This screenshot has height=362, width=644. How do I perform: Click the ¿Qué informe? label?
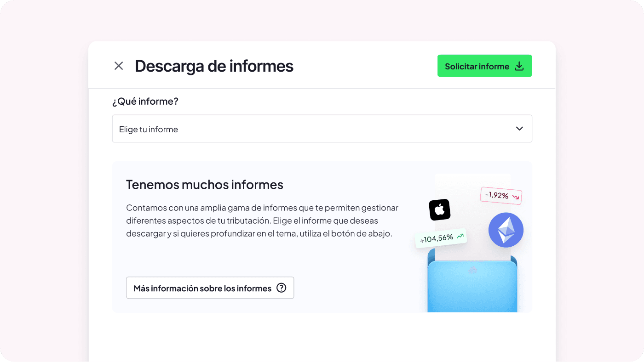tap(146, 101)
